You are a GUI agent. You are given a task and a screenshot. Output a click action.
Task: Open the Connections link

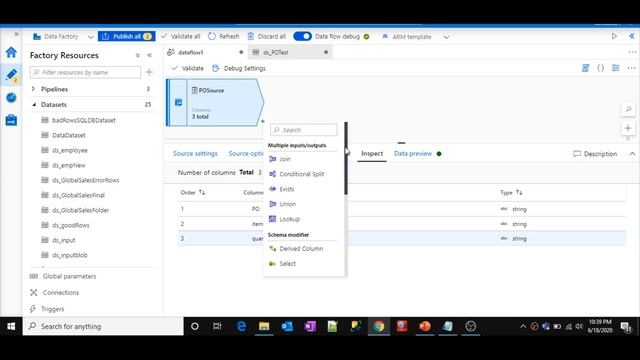(x=61, y=293)
